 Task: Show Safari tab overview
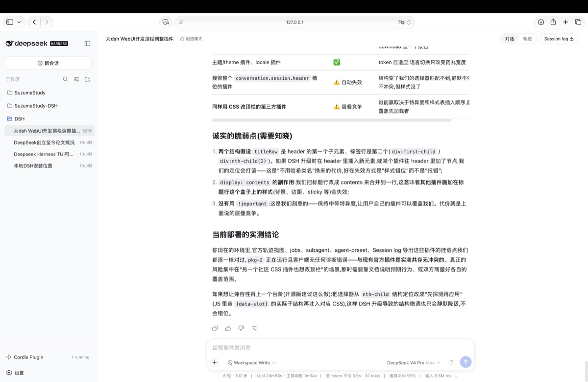point(578,22)
